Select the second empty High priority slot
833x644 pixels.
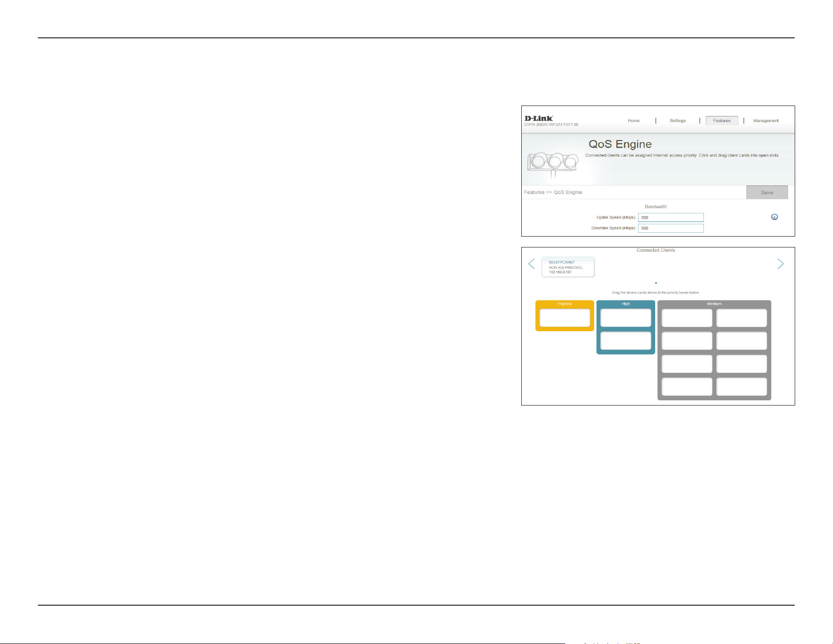click(x=626, y=341)
